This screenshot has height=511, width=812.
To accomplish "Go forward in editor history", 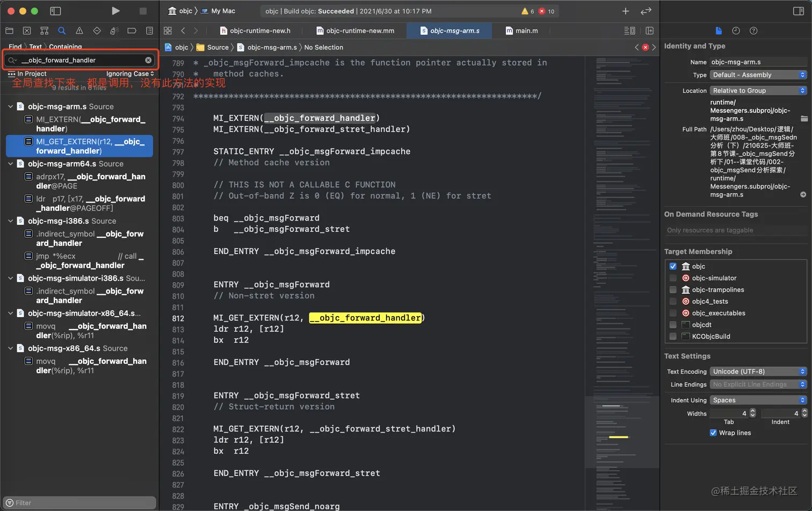I will pyautogui.click(x=195, y=31).
